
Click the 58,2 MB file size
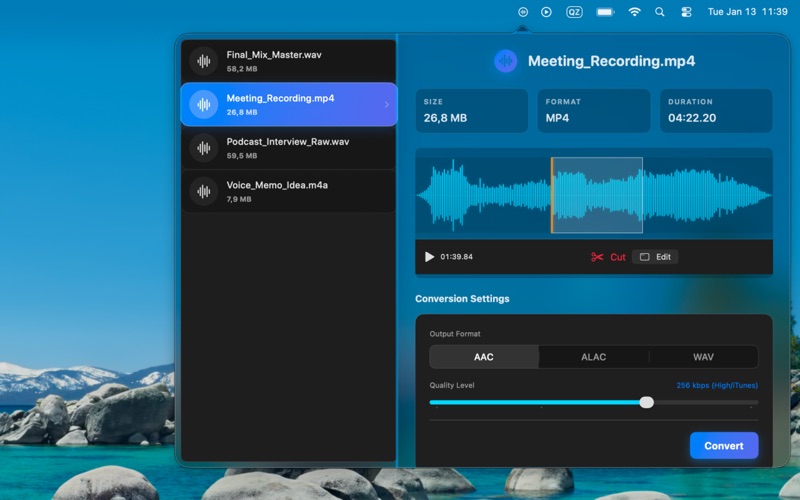(242, 69)
